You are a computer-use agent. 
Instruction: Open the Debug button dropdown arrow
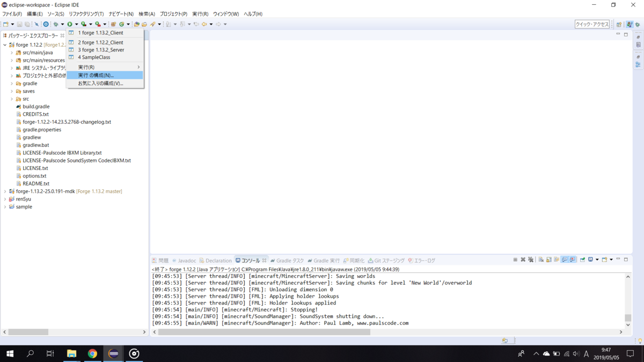[62, 24]
